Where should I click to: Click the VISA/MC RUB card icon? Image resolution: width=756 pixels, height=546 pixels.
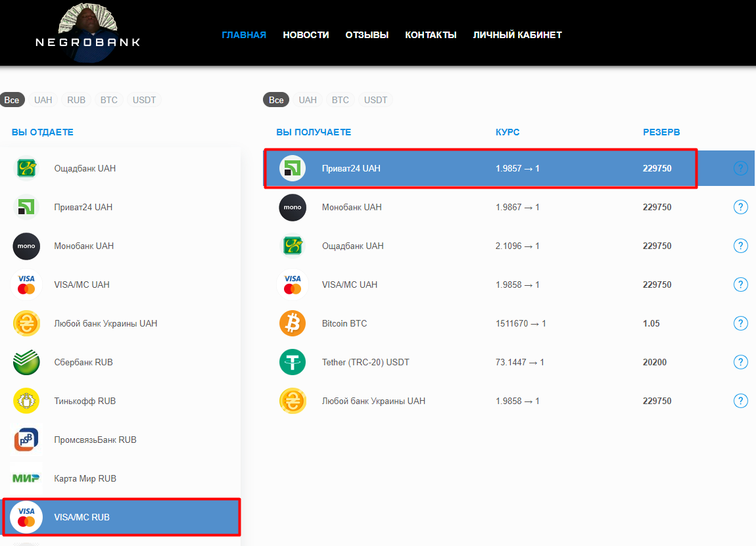pyautogui.click(x=26, y=517)
